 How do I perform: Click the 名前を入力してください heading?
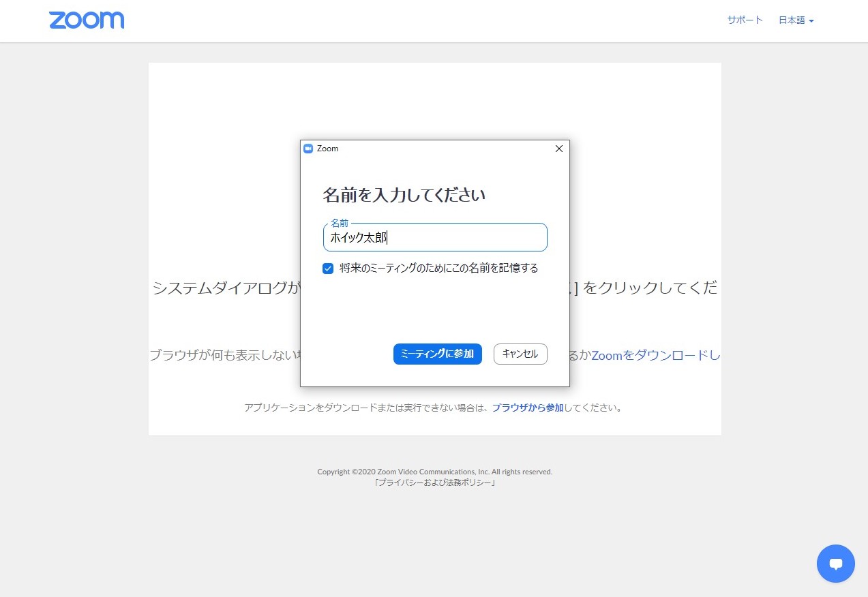[404, 195]
